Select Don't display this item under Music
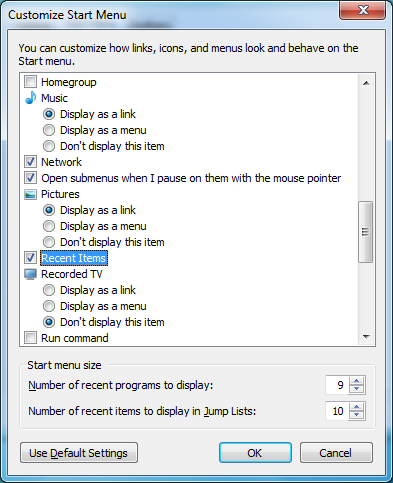Viewport: 393px width, 483px height. 49,146
